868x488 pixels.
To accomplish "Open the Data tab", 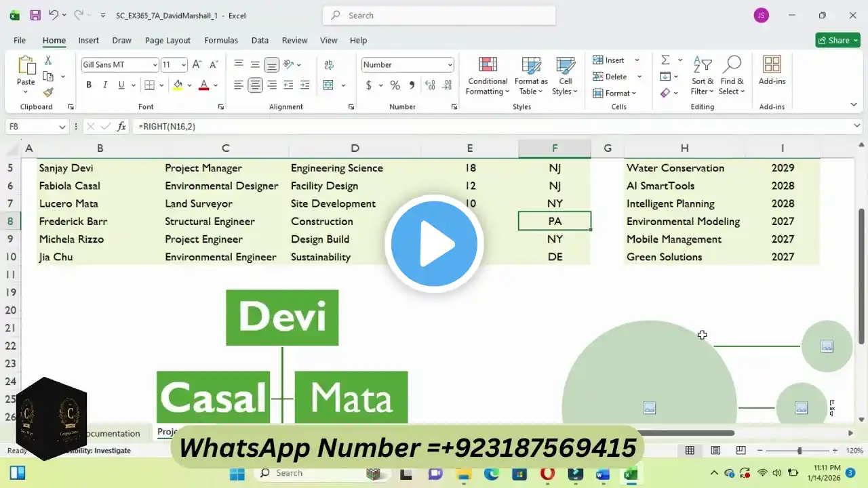I will [x=260, y=41].
